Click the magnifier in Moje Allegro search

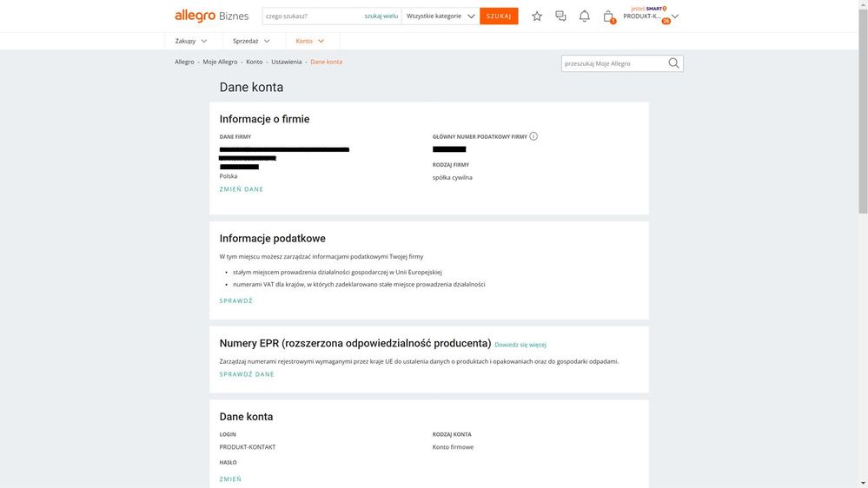coord(673,63)
